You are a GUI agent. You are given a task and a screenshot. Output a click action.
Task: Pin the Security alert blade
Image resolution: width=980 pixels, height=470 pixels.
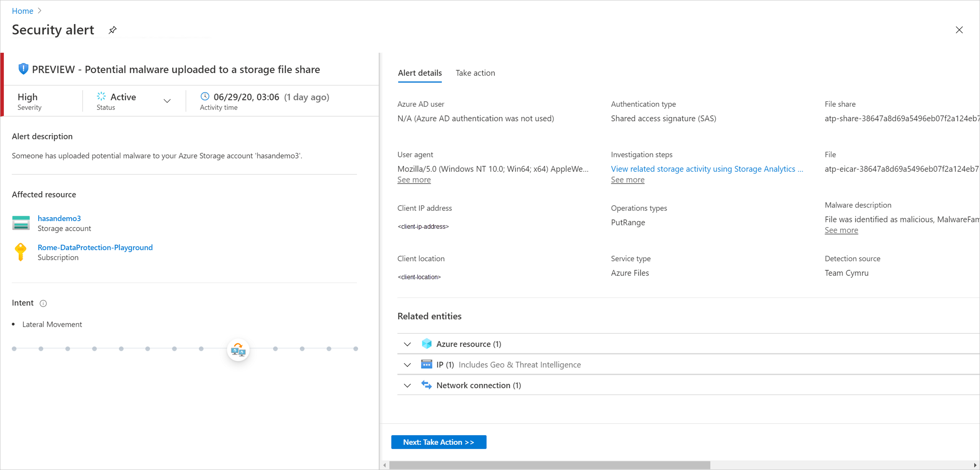(113, 30)
